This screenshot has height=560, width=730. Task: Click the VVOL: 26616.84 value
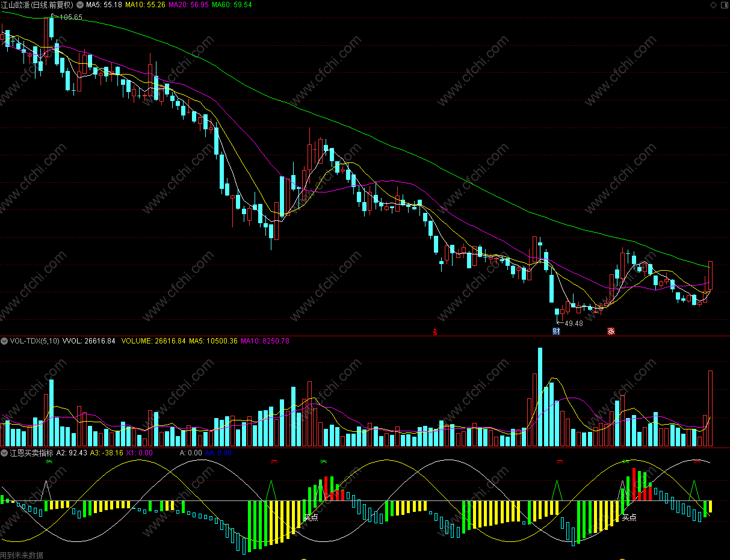point(89,341)
